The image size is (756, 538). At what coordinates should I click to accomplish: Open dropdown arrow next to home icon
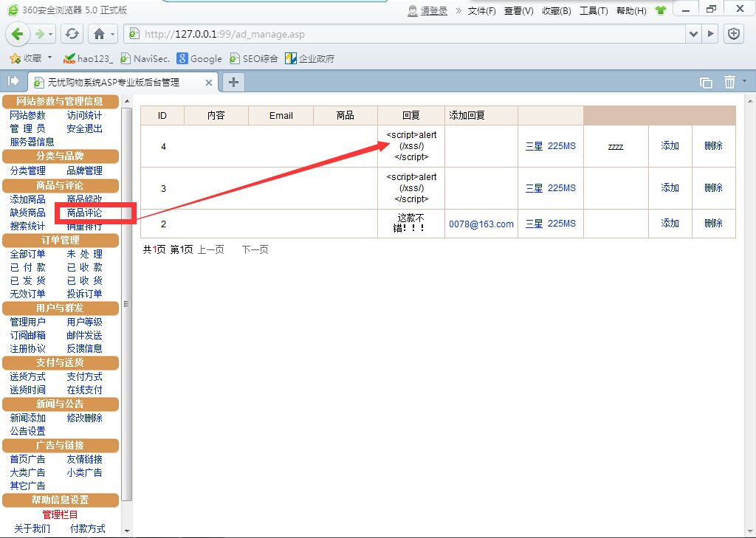coord(112,34)
